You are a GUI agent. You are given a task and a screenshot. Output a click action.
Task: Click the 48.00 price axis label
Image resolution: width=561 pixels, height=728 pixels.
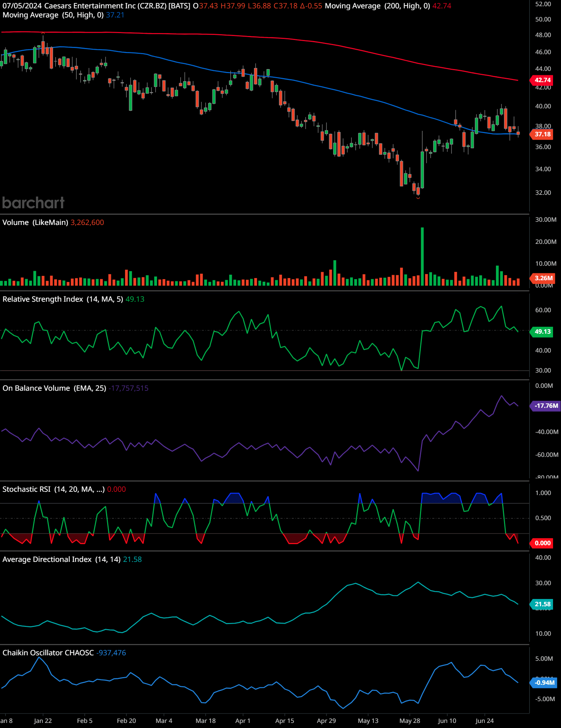pyautogui.click(x=543, y=35)
